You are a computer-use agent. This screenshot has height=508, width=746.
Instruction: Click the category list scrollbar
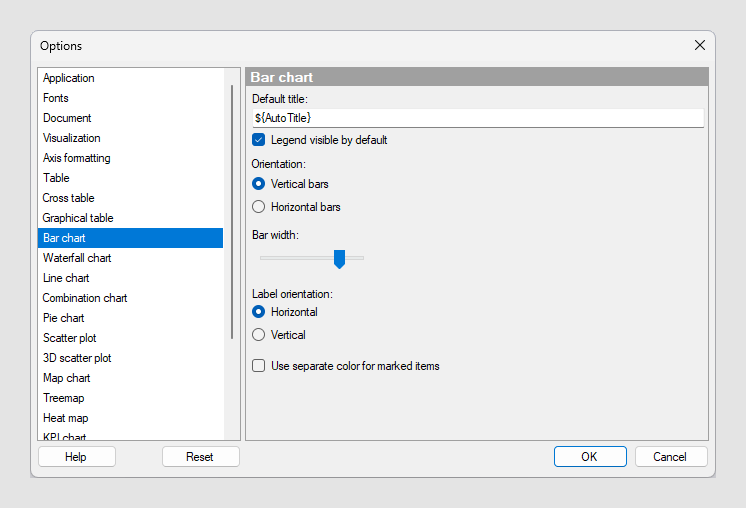tap(232, 212)
